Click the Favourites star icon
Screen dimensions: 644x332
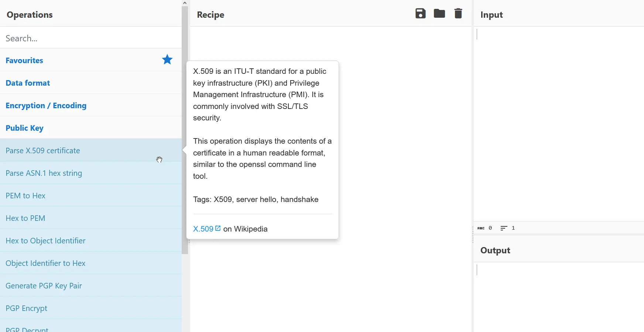point(167,60)
